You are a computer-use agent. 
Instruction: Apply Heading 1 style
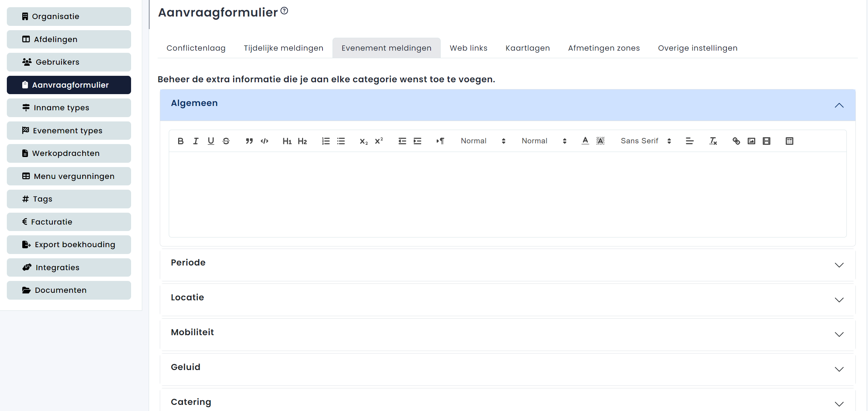287,141
